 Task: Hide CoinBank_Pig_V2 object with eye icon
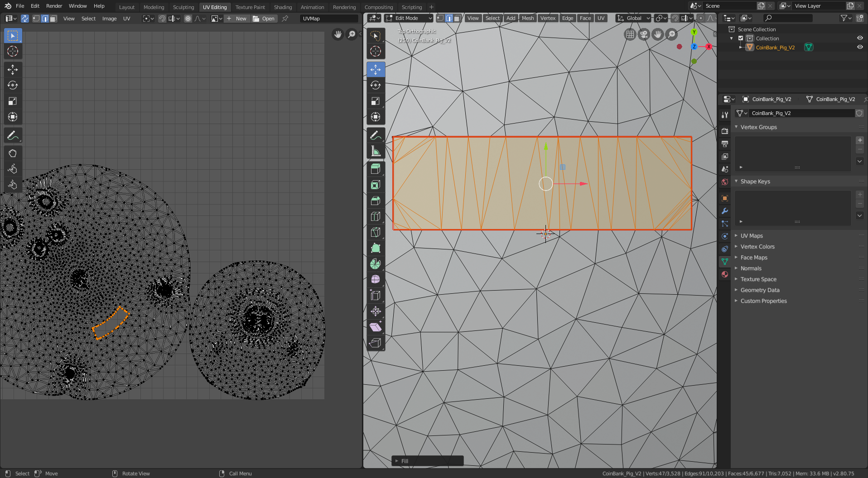pyautogui.click(x=859, y=47)
